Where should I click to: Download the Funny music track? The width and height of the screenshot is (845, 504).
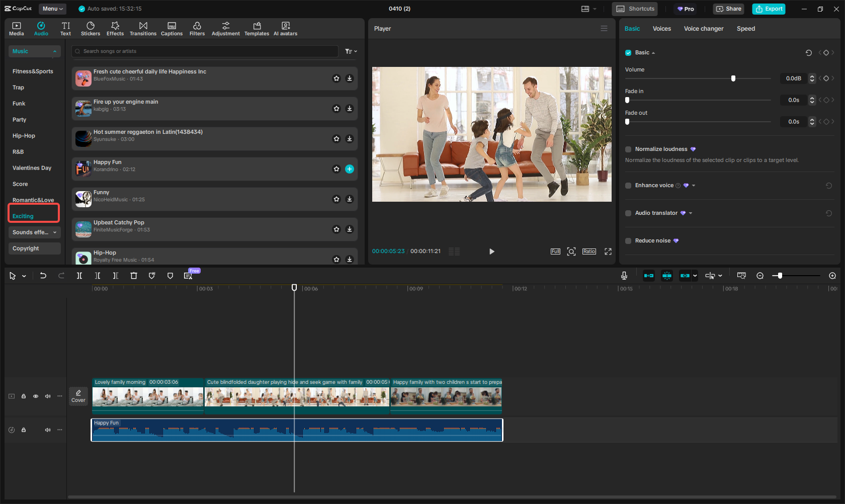[x=350, y=199]
